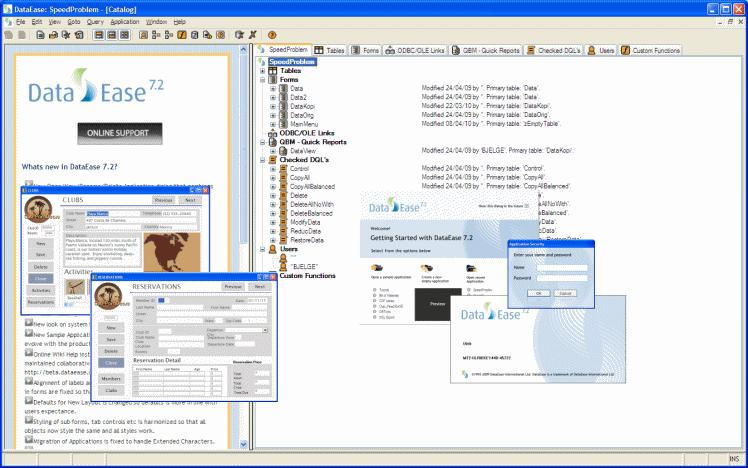
Task: Click the DataEase logo icon left of File menu
Action: click(9, 22)
